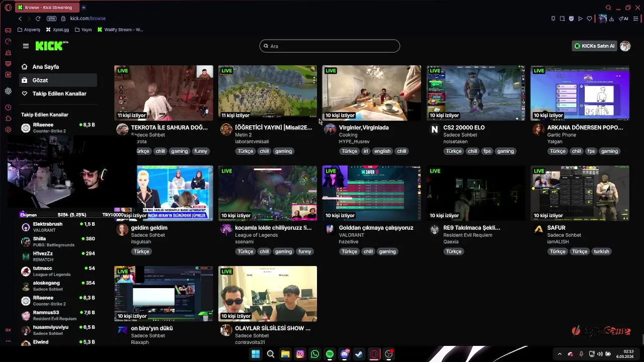Open Rammus53 channel in sidebar
This screenshot has height=362, width=644.
58,315
